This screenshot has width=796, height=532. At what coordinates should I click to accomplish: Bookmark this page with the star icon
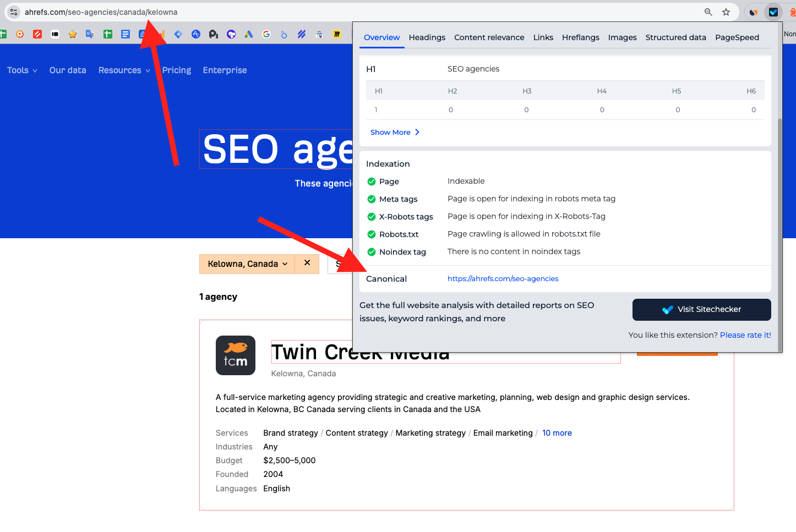726,12
